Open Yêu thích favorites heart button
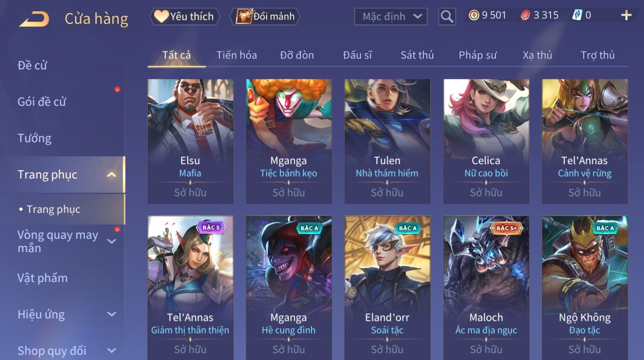Image resolution: width=644 pixels, height=360 pixels. (185, 17)
